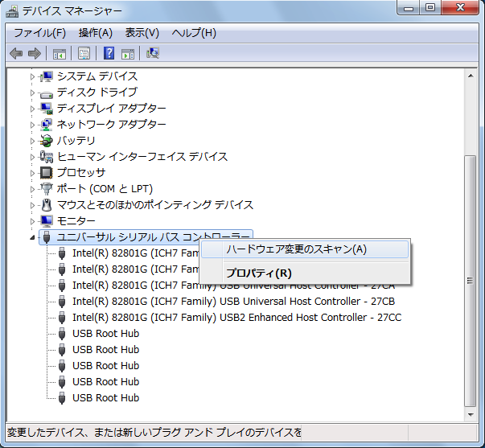Choose プロパティ(R) from context menu
485x448 pixels.
(x=305, y=273)
